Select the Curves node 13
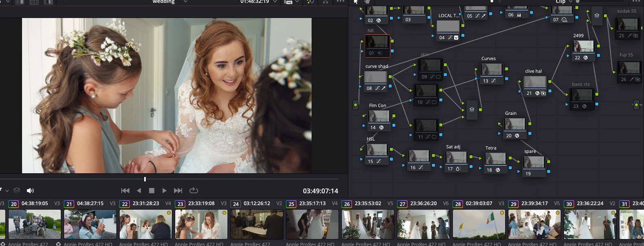 tap(491, 73)
